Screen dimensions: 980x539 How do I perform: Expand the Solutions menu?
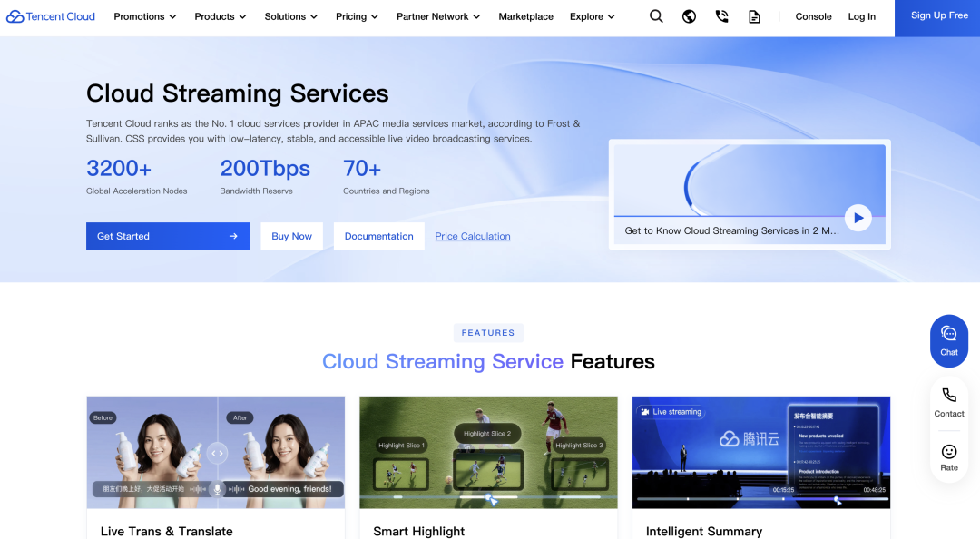pos(290,16)
